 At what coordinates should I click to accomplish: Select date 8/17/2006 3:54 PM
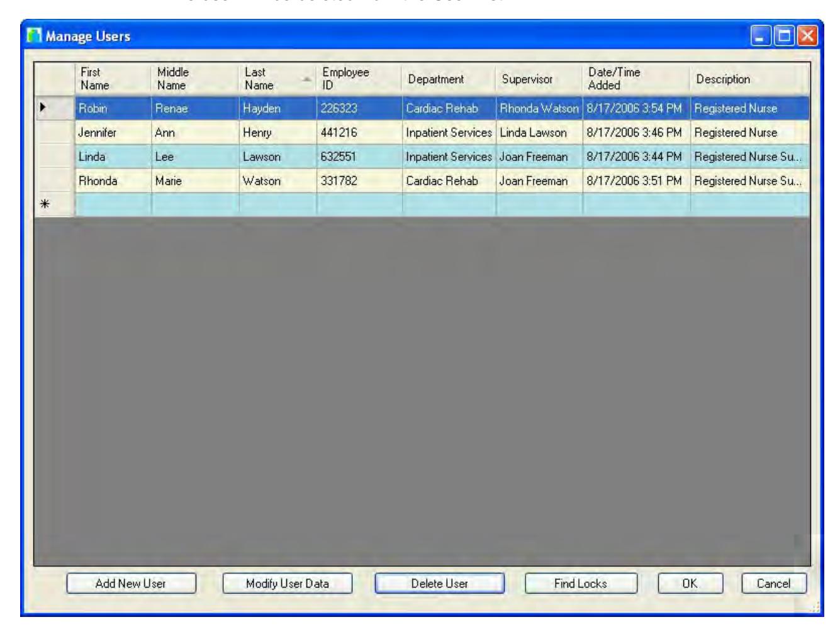pyautogui.click(x=637, y=108)
